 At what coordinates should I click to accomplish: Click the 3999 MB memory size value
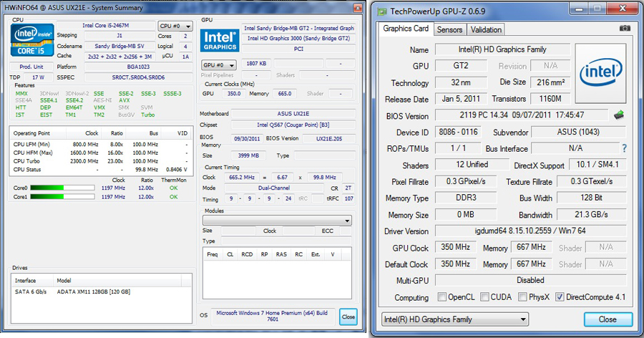click(248, 155)
